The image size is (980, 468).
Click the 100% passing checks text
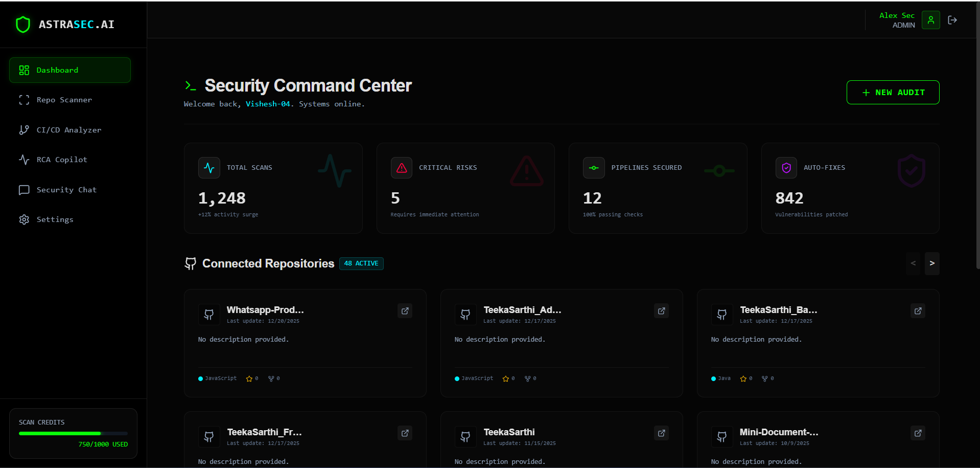(x=613, y=215)
